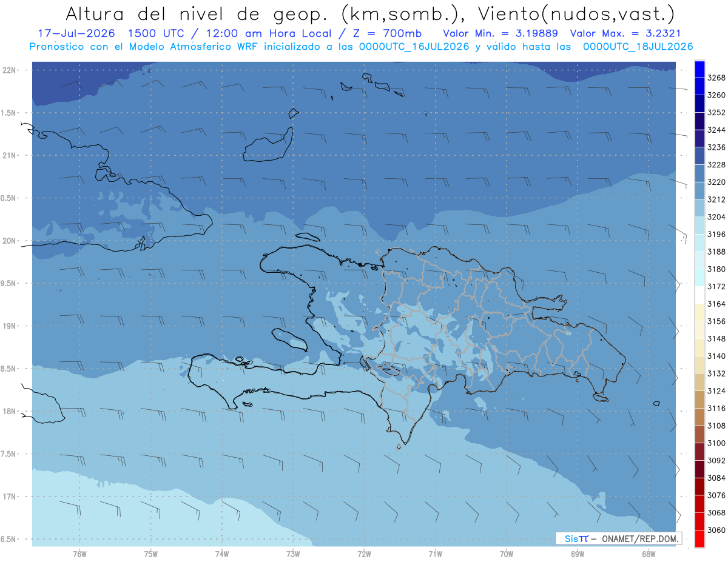
Task: Click the 68W longitude label
Action: (649, 554)
